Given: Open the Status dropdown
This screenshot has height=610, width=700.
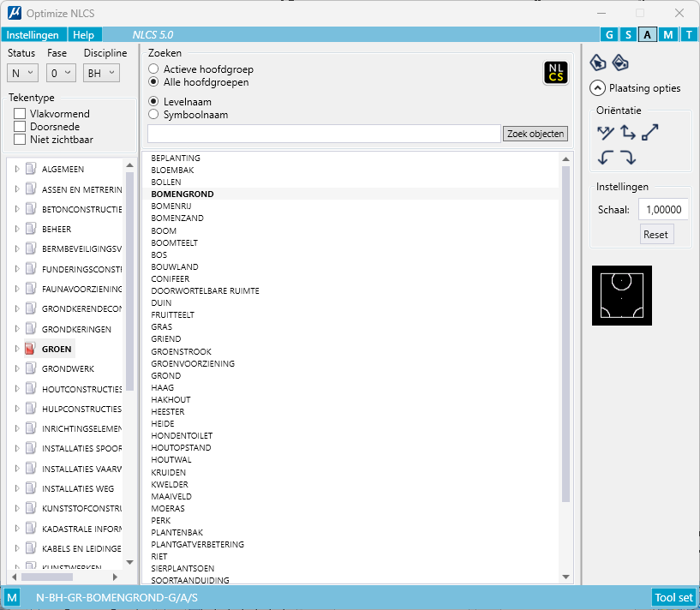Looking at the screenshot, I should tap(22, 73).
